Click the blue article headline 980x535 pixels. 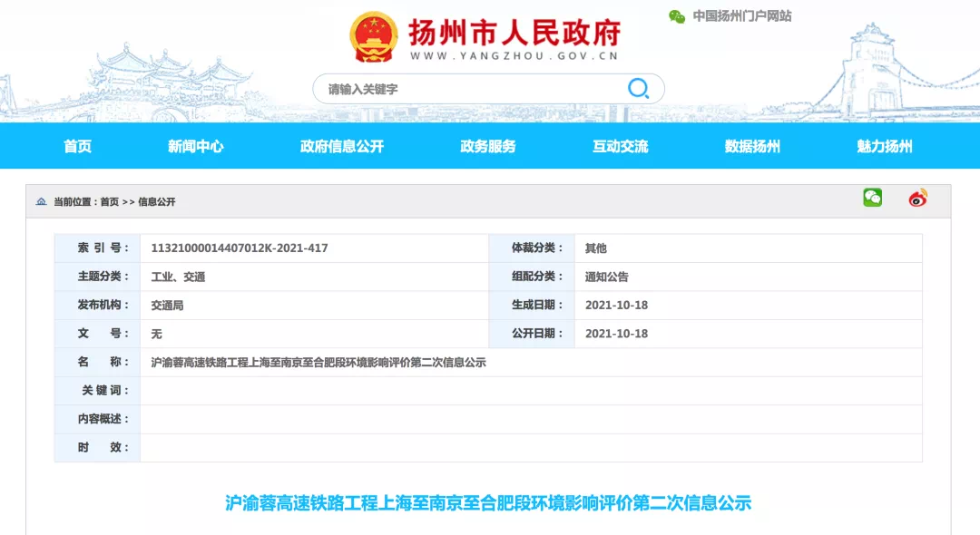pos(488,502)
